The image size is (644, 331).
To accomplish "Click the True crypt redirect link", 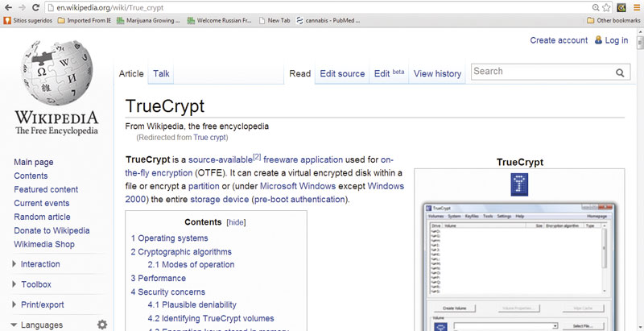I will point(210,138).
